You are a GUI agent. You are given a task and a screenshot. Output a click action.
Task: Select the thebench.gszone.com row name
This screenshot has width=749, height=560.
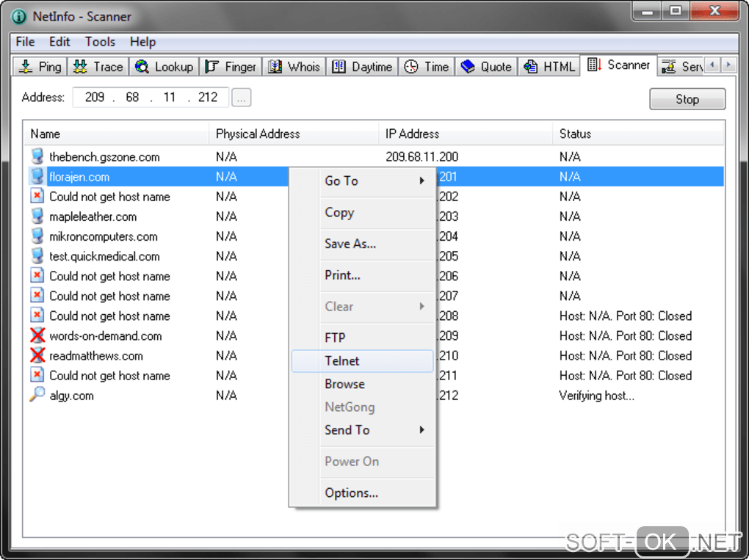pyautogui.click(x=104, y=157)
